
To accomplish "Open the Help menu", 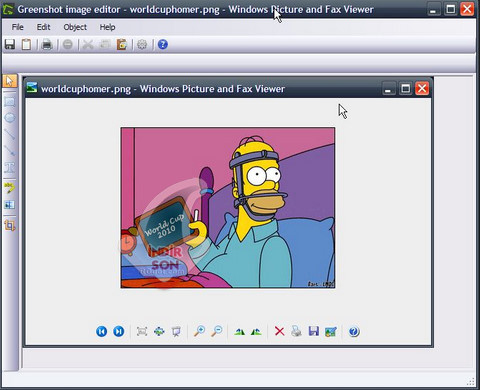I will point(107,27).
